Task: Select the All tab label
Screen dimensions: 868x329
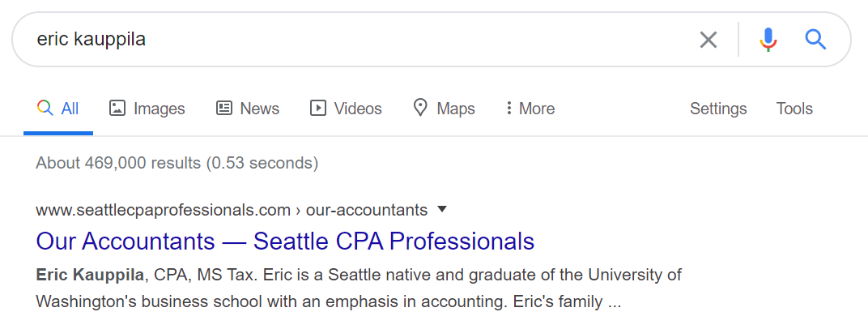Action: (x=70, y=109)
